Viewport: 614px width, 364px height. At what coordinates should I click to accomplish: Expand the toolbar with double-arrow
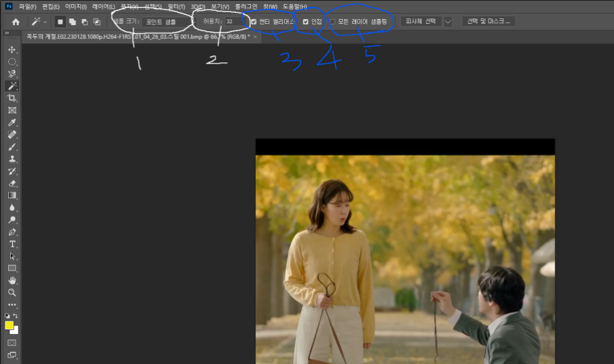pyautogui.click(x=7, y=33)
